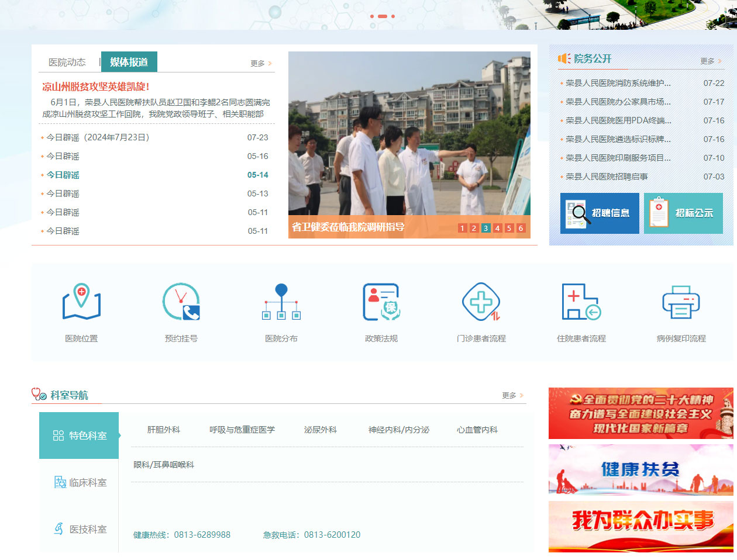Expand 更多 in the 院务公开 panel
The width and height of the screenshot is (737, 560).
tap(711, 61)
